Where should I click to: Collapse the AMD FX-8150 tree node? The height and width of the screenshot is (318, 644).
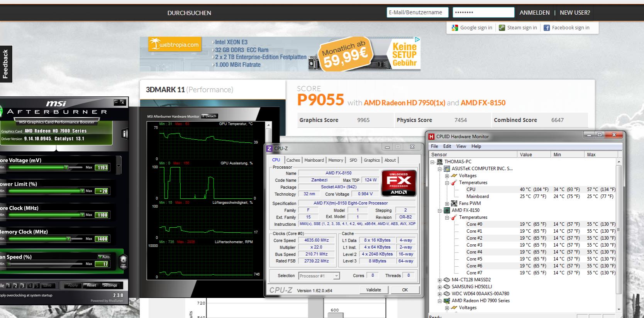[440, 210]
